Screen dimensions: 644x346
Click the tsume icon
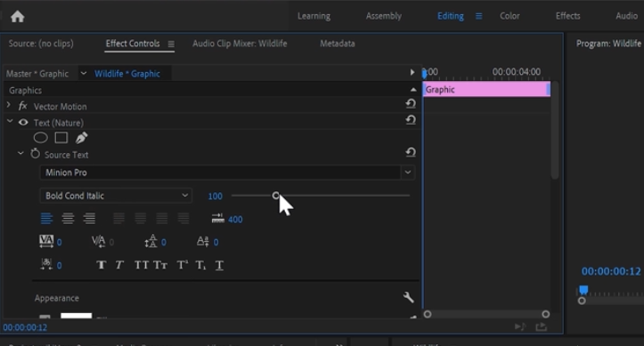click(x=46, y=264)
